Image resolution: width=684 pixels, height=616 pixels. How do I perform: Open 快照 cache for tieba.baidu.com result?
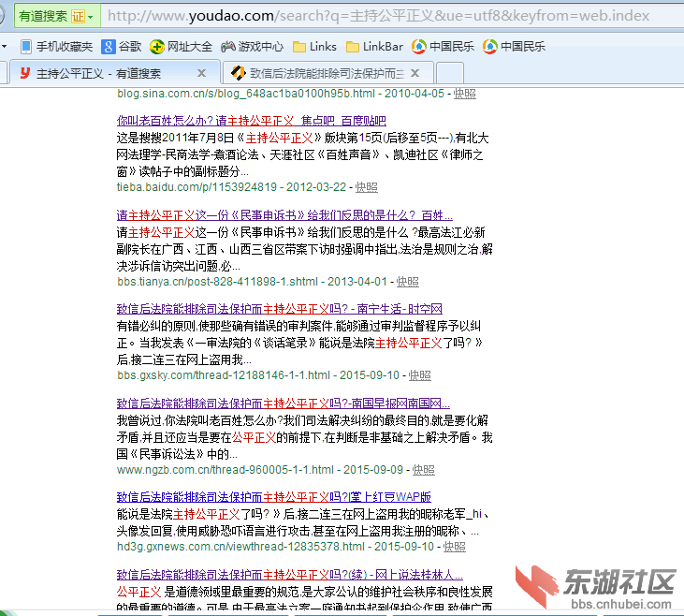click(367, 187)
